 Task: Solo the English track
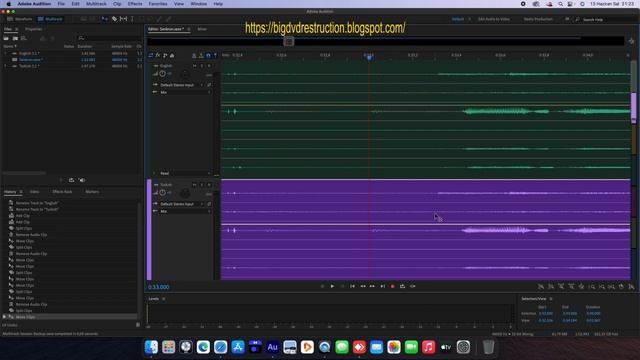click(202, 65)
